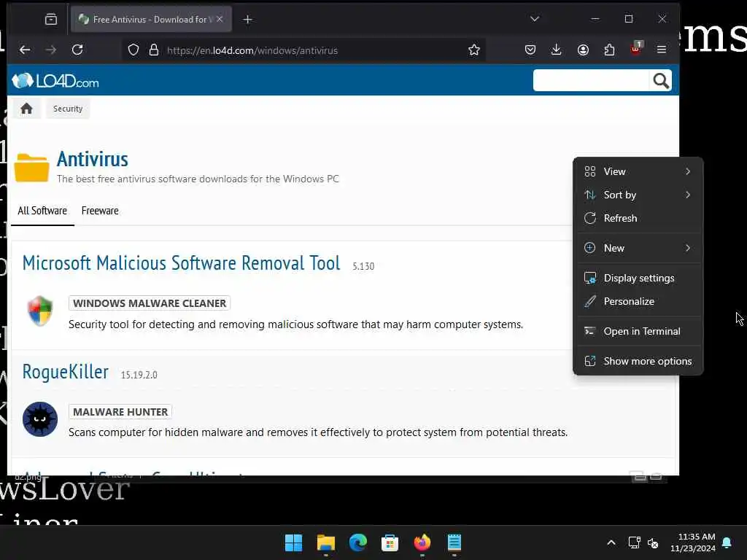The width and height of the screenshot is (747, 560).
Task: Click the WINDOWS MALWARE CLEANER tag
Action: 150,303
